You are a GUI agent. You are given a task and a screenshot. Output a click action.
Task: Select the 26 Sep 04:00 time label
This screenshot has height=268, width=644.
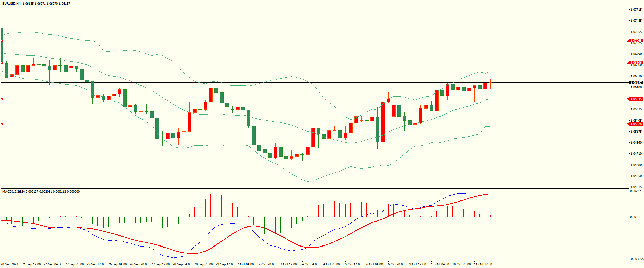coord(117,264)
